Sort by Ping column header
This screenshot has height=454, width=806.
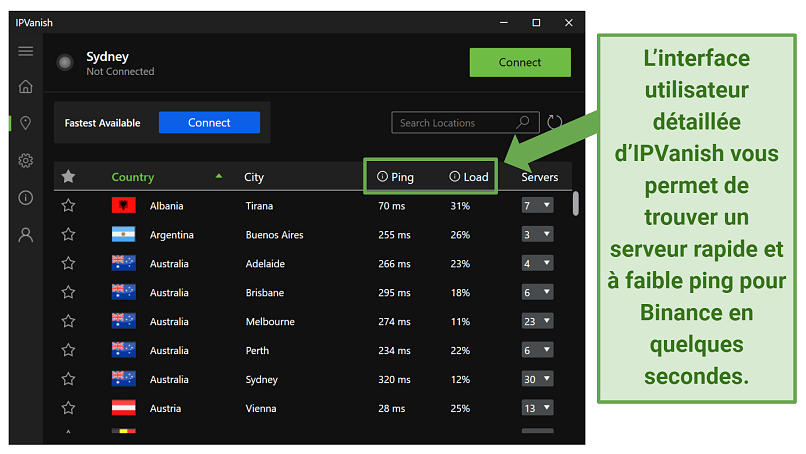tap(402, 177)
